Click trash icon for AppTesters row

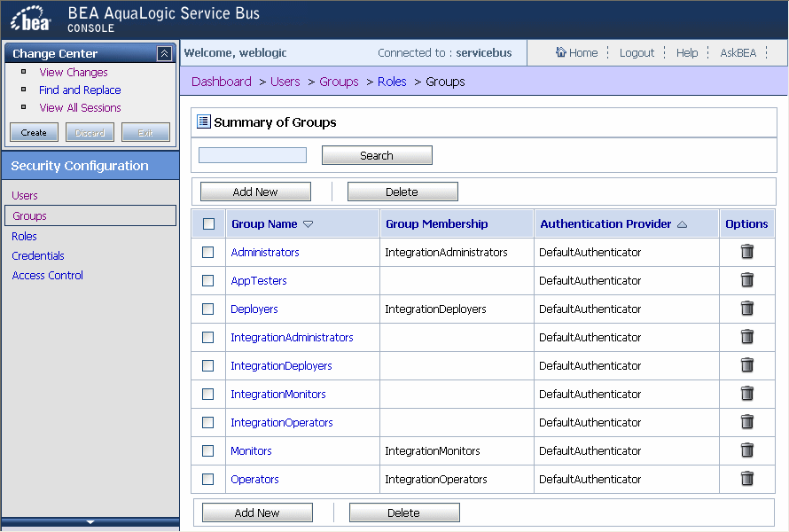tap(747, 279)
